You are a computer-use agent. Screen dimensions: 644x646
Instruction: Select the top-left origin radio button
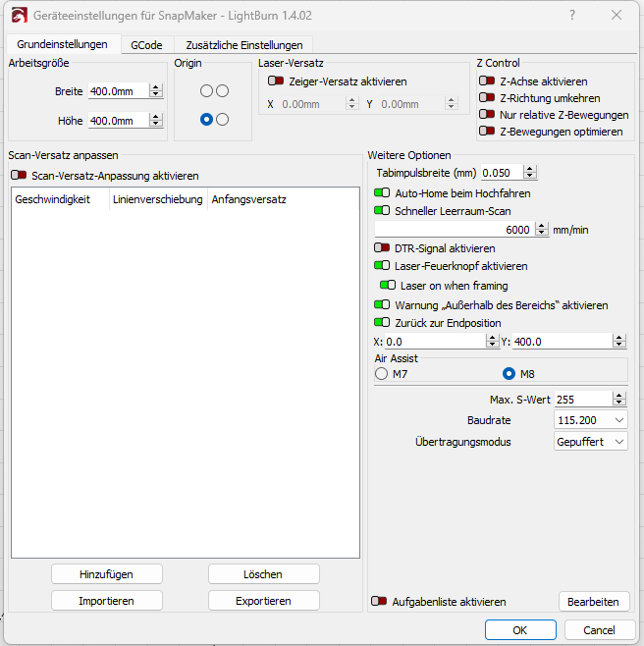(x=206, y=90)
